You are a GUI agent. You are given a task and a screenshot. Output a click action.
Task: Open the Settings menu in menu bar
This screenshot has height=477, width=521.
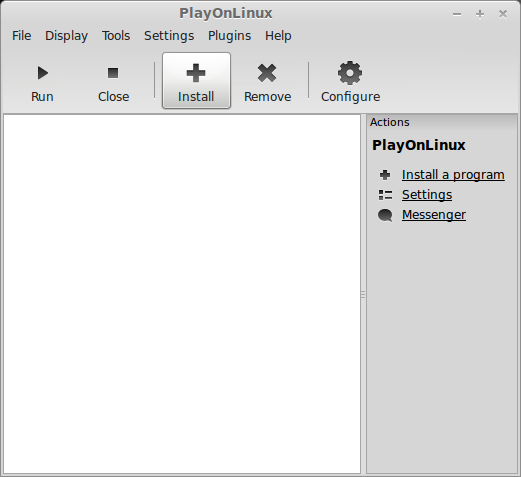169,36
